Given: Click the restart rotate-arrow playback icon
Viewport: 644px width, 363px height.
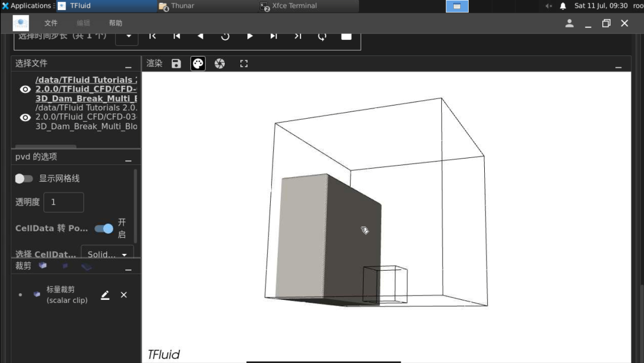Looking at the screenshot, I should (x=225, y=36).
